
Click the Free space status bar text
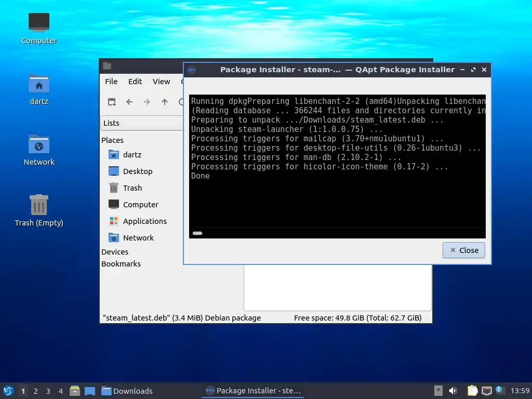click(x=357, y=318)
